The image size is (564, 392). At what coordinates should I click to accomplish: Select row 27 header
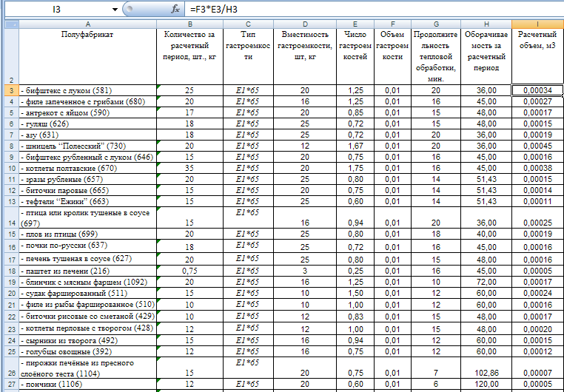pyautogui.click(x=12, y=385)
